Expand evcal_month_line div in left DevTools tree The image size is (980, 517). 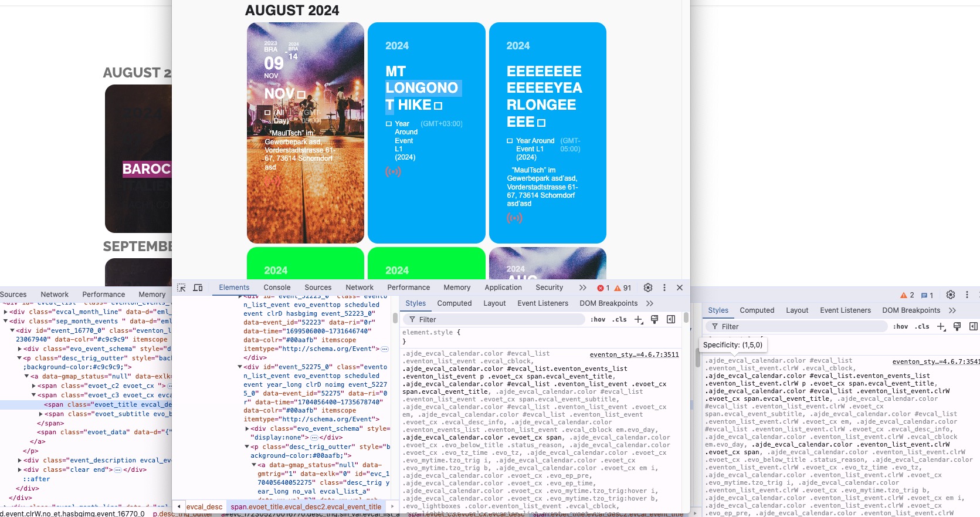tap(6, 312)
